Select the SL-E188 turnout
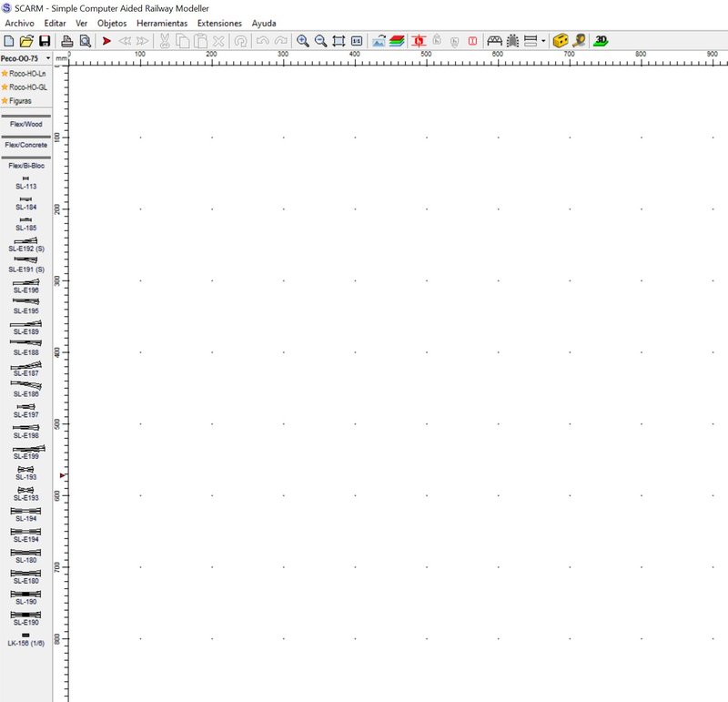 [x=26, y=348]
